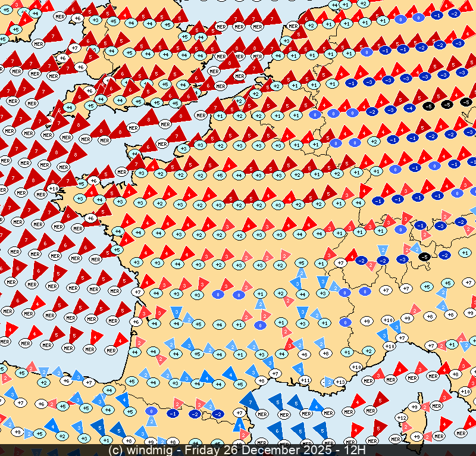This screenshot has height=456, width=476.
Task: Select the +12 marker on Corsica
Action: [x=402, y=418]
